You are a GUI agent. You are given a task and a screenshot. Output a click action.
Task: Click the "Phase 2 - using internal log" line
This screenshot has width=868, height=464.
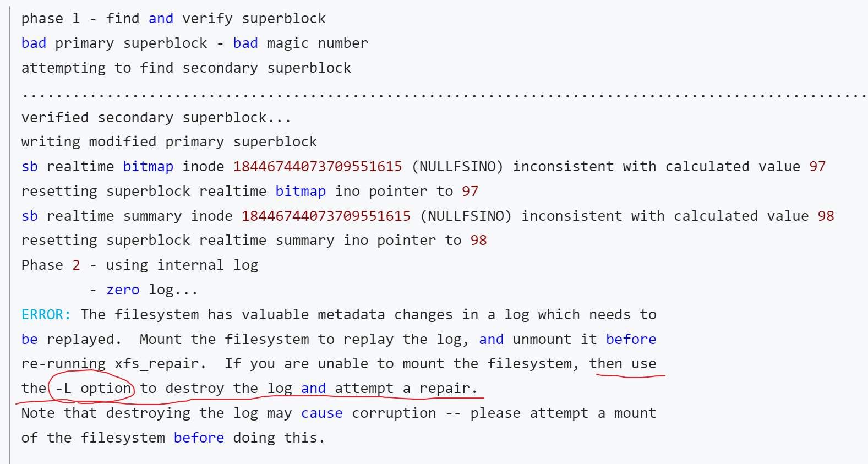[x=140, y=265]
